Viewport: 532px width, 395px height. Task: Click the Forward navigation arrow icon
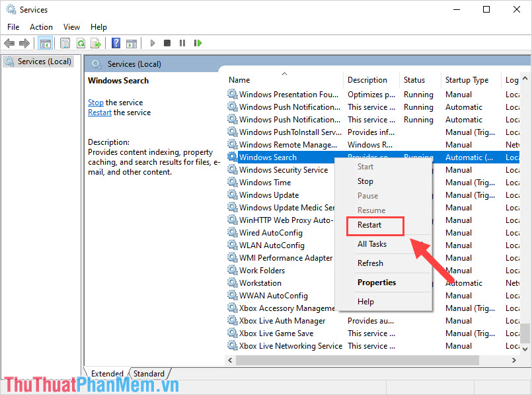24,42
